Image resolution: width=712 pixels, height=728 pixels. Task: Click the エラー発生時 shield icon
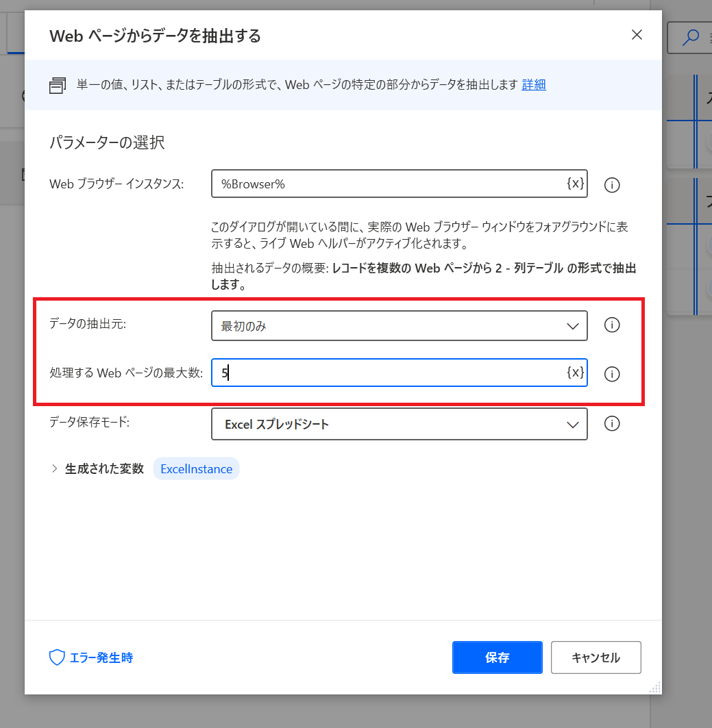point(57,657)
